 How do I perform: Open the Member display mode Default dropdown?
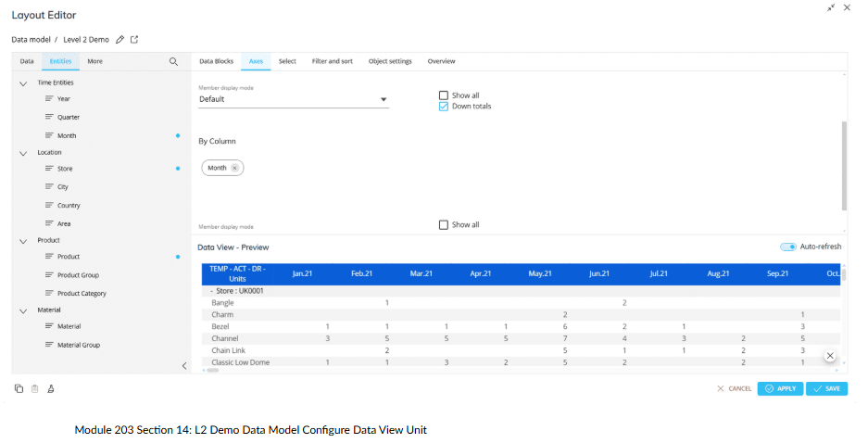(294, 100)
